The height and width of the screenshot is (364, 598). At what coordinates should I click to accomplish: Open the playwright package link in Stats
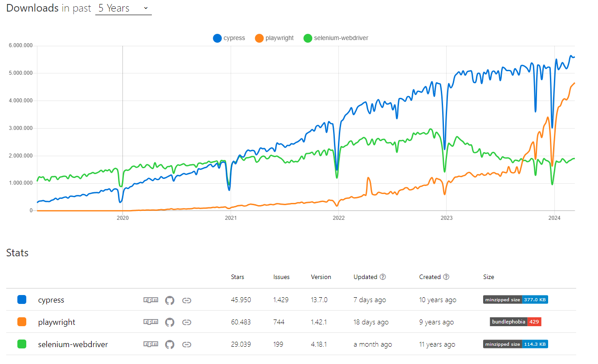[x=57, y=322]
